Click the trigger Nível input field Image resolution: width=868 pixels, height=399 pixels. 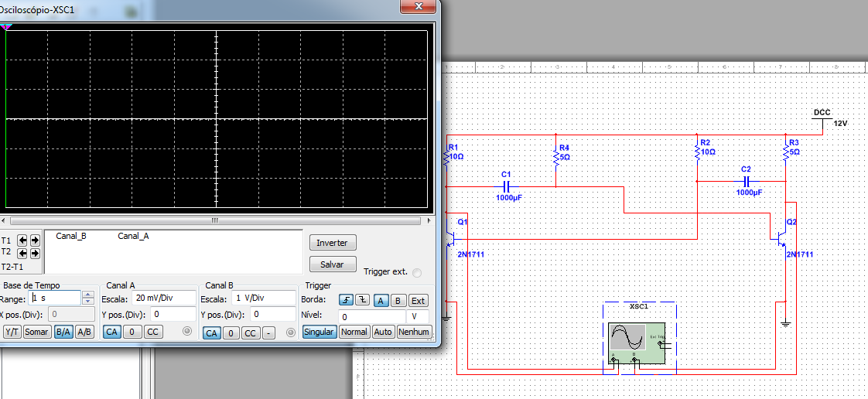pyautogui.click(x=371, y=317)
